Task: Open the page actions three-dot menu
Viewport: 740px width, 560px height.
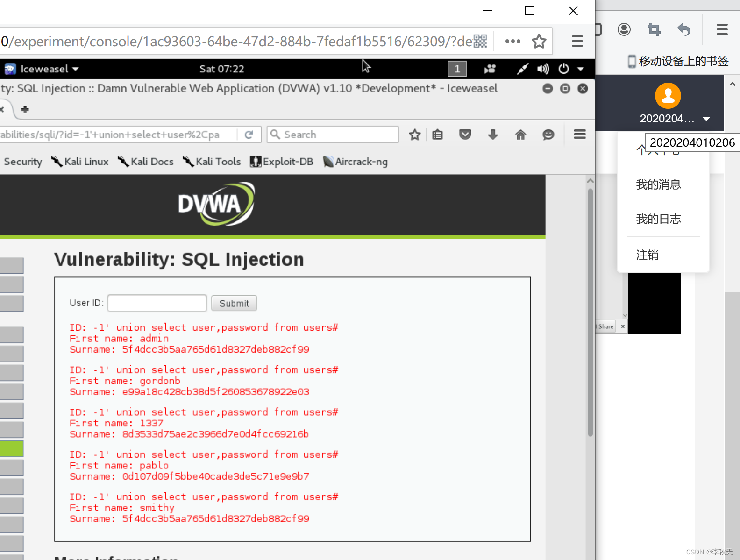Action: 512,41
